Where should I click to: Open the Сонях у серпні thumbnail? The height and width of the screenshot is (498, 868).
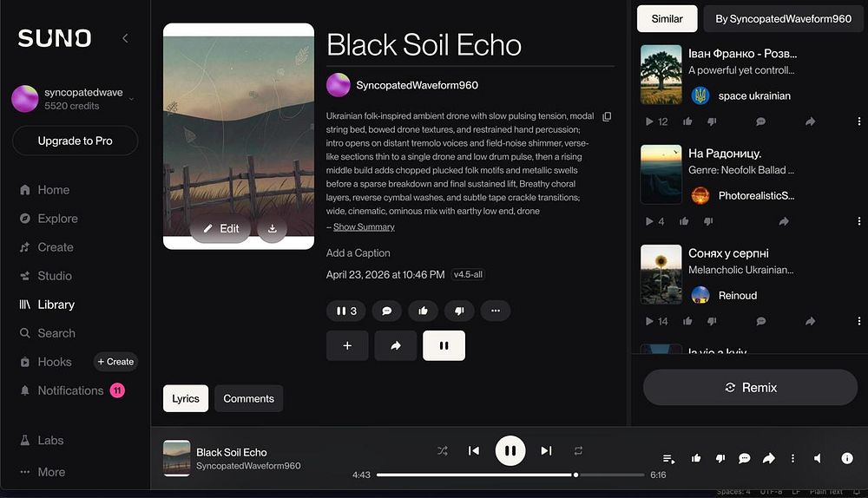(661, 274)
